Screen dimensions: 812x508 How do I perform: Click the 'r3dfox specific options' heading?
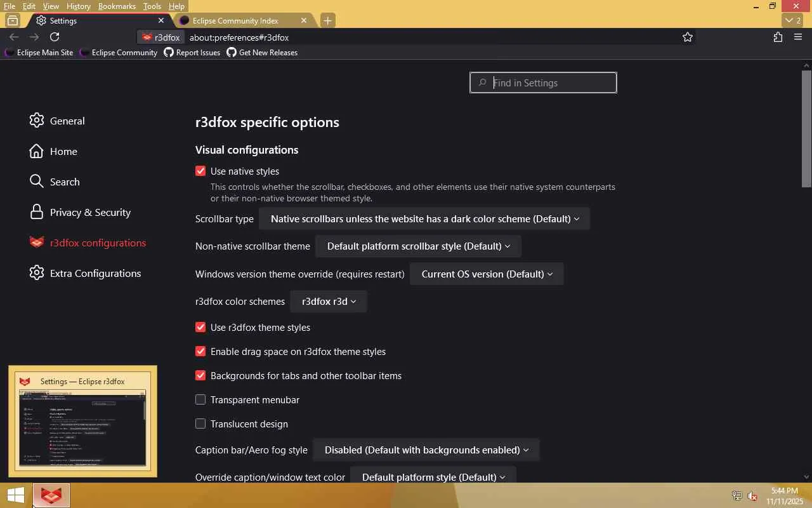point(267,122)
